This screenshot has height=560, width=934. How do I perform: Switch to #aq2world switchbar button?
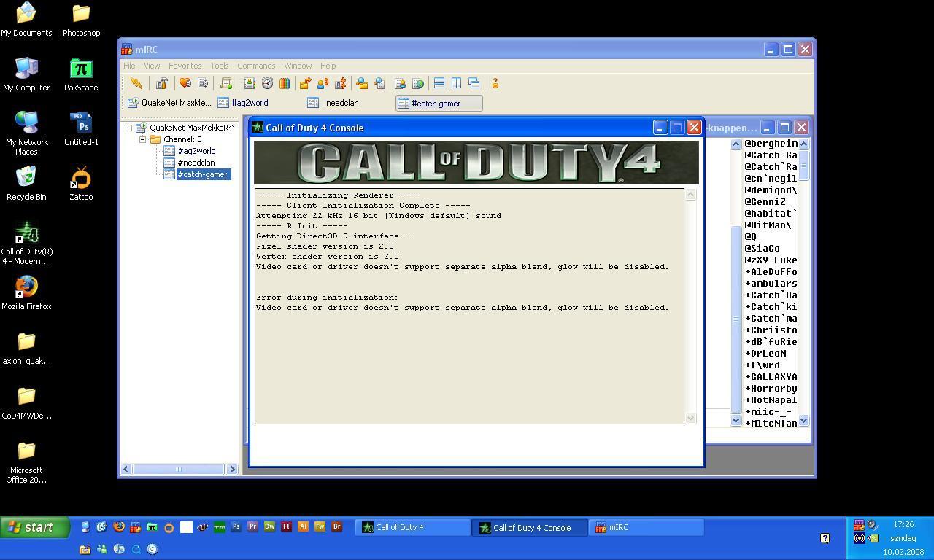(259, 103)
